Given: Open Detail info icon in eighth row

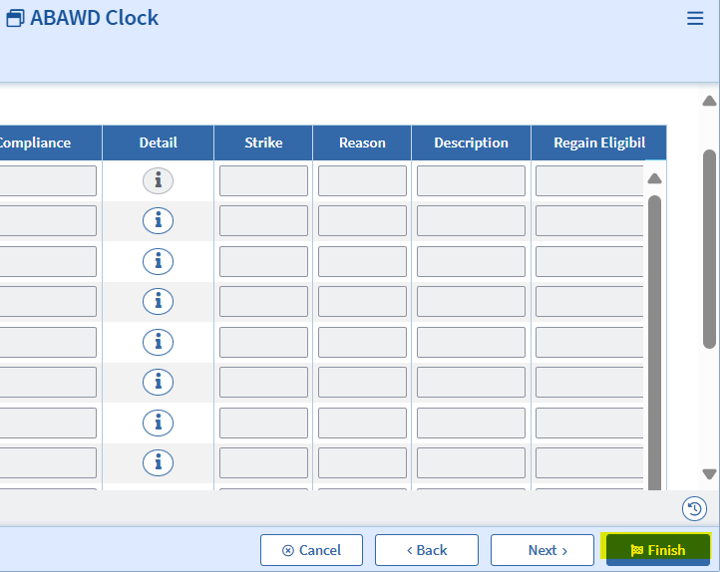Looking at the screenshot, I should click(x=158, y=463).
